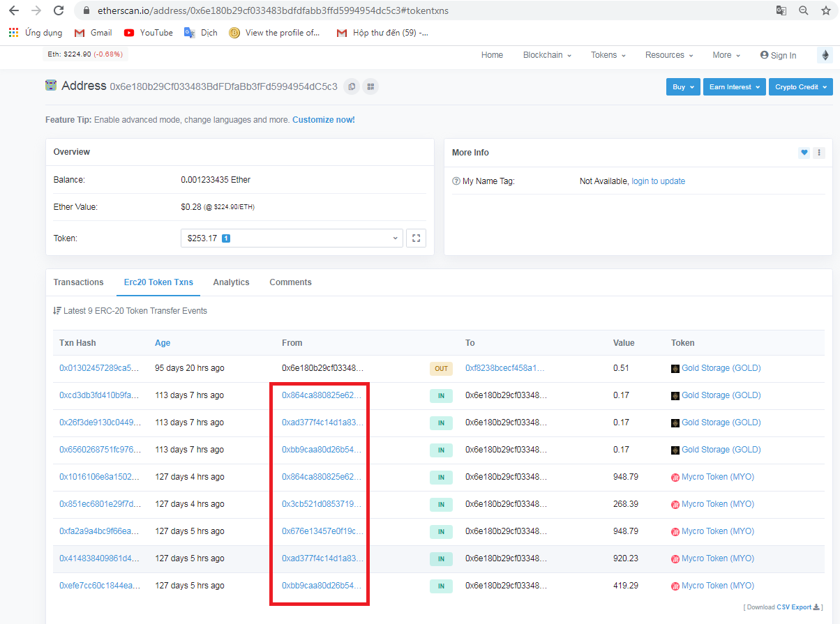Viewport: 840px width, 624px height.
Task: Expand the Resources menu
Action: (x=669, y=55)
